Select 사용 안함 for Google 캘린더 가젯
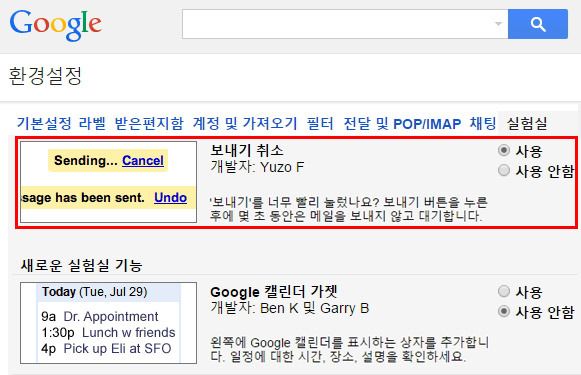 504,311
